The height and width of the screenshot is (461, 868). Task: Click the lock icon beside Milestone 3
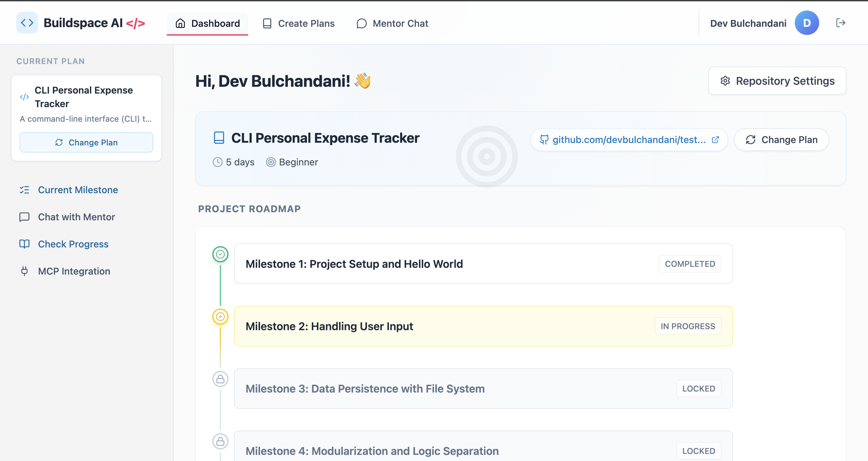coord(220,379)
